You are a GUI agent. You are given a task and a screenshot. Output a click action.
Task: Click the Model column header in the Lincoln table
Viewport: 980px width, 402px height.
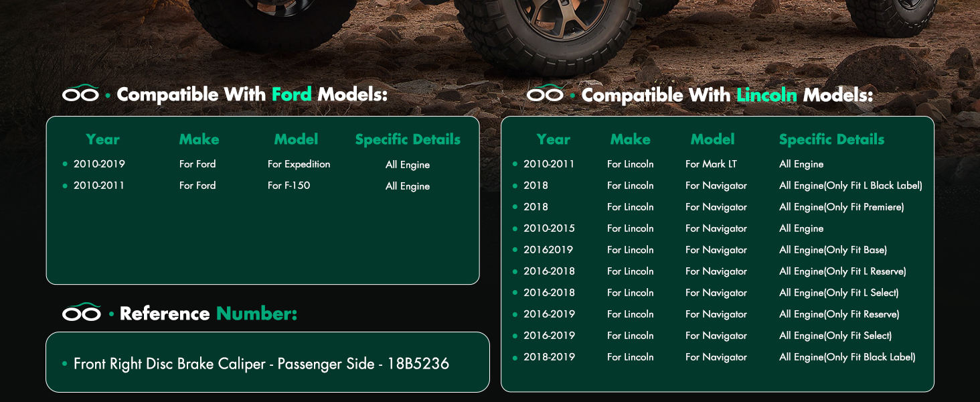[712, 139]
